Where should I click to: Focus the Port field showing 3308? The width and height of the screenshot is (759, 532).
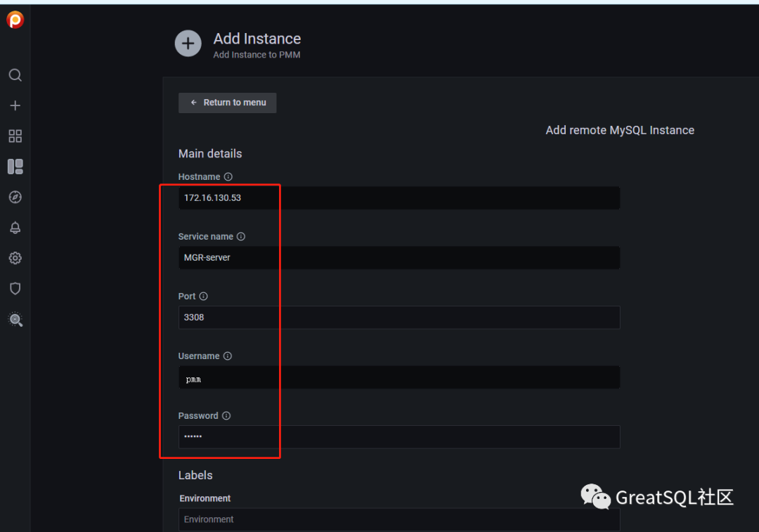click(x=399, y=318)
